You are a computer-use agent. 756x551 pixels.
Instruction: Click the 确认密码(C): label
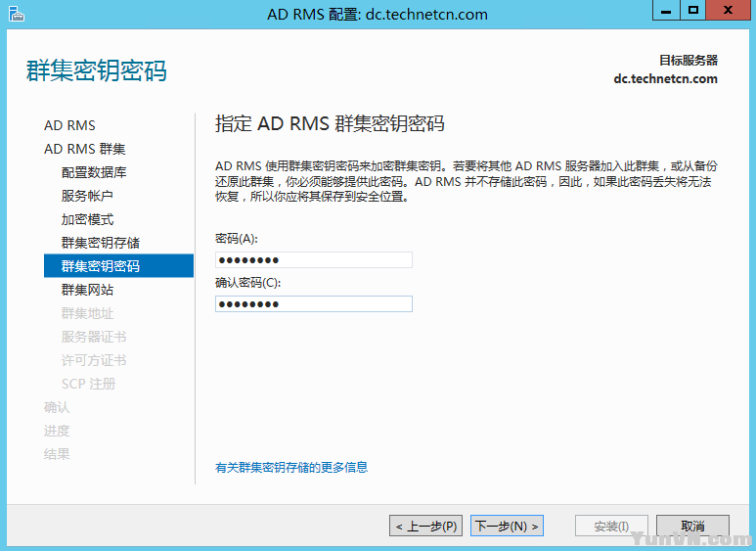click(247, 282)
